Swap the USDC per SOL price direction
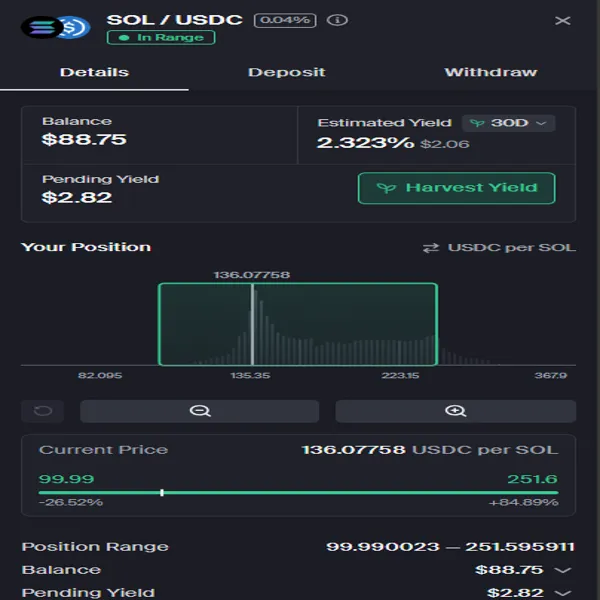Screen dimensions: 600x600 point(431,247)
